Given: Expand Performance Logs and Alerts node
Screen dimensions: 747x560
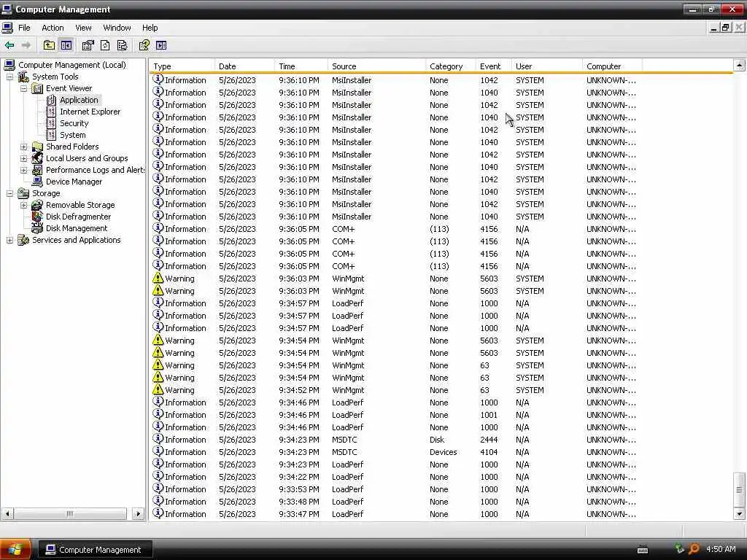Looking at the screenshot, I should point(24,170).
